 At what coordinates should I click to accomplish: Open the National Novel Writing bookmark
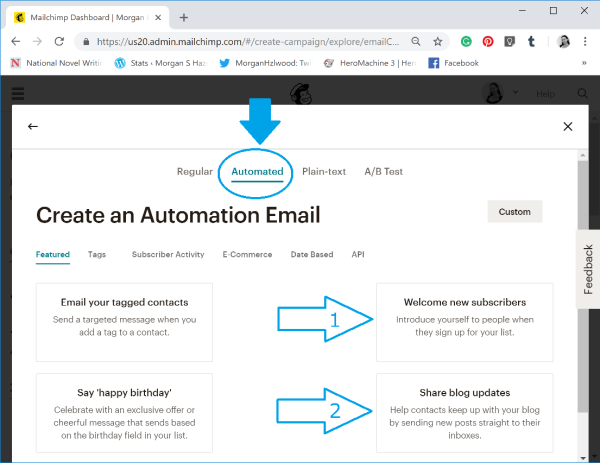click(56, 63)
